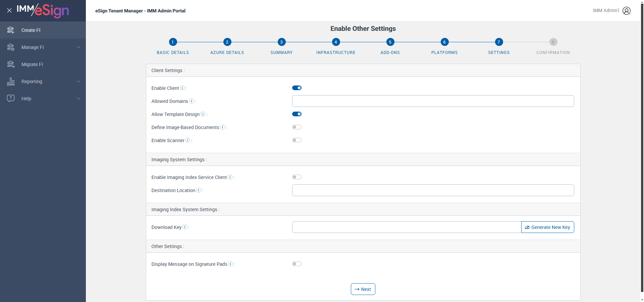Click info icon beside Enable Client
Screen dimensions: 644x302
[182, 88]
